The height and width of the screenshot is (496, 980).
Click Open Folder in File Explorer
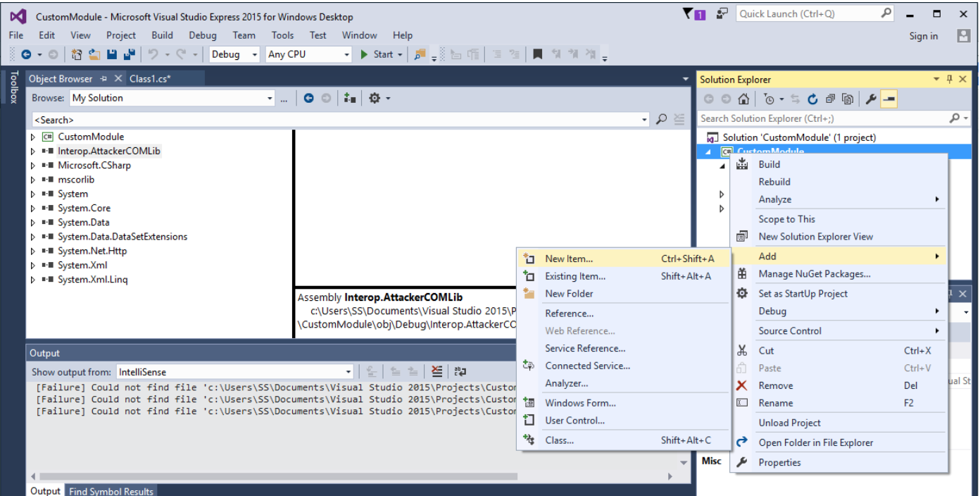838,442
